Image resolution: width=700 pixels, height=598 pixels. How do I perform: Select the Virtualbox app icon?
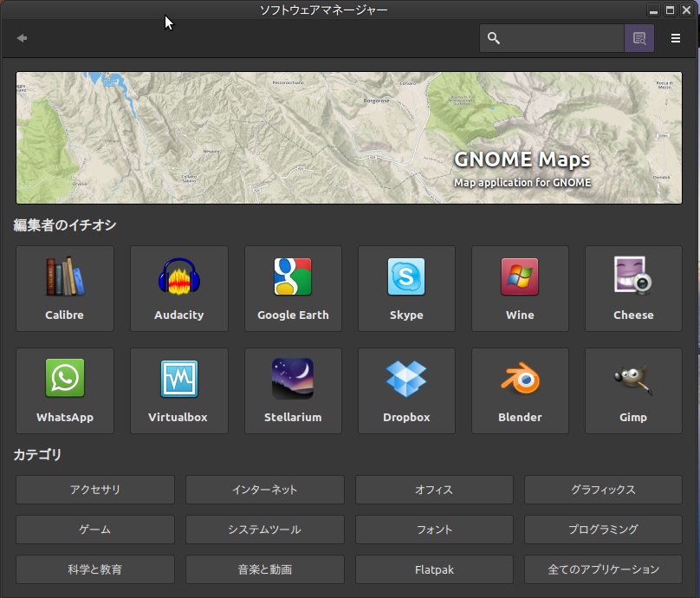(x=179, y=379)
